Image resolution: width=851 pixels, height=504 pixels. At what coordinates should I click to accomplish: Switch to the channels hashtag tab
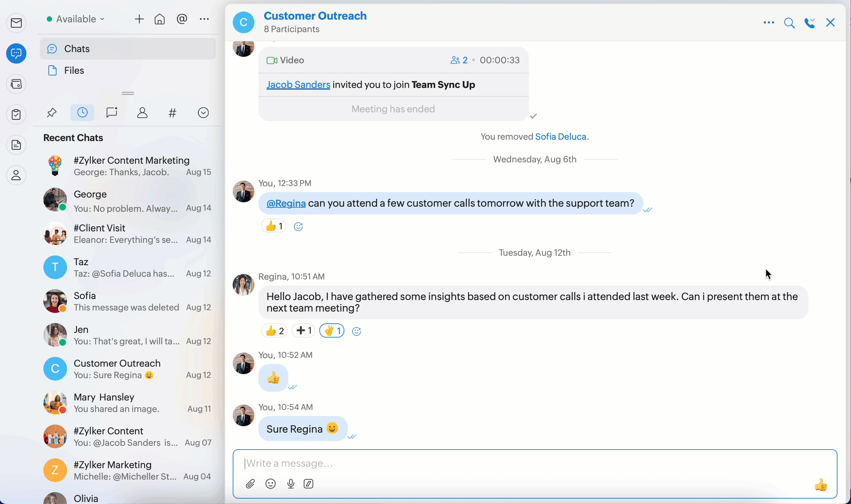tap(172, 113)
